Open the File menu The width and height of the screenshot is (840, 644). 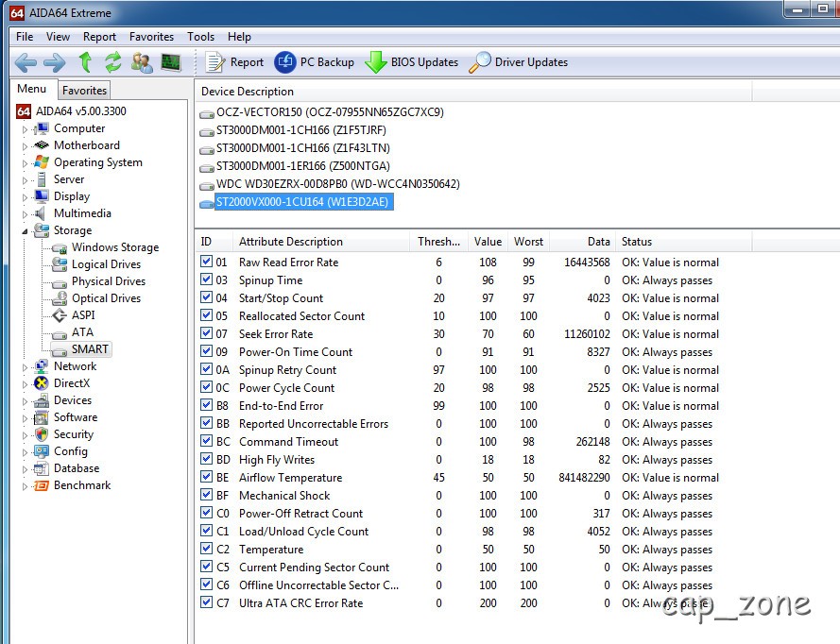click(x=25, y=37)
